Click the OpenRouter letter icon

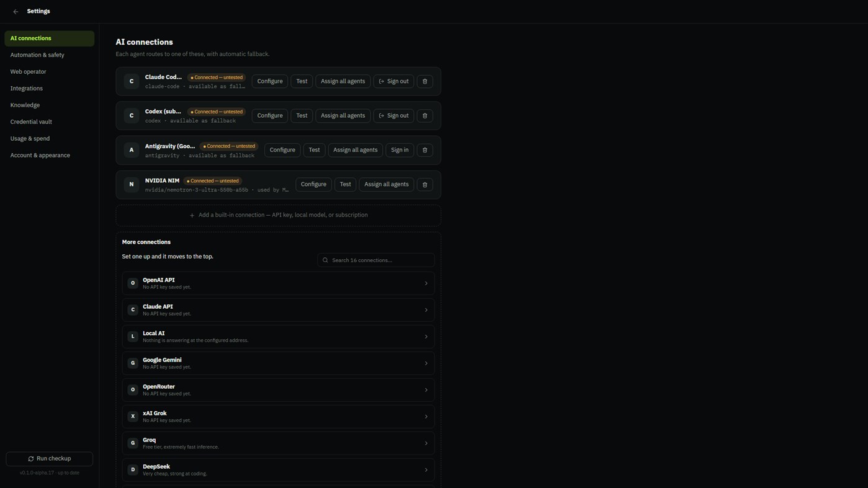point(133,390)
